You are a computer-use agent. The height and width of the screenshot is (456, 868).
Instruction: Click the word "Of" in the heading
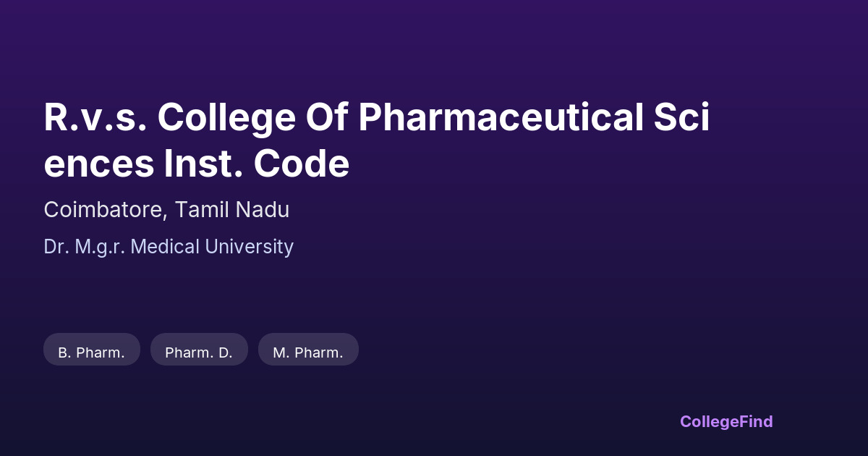point(328,117)
